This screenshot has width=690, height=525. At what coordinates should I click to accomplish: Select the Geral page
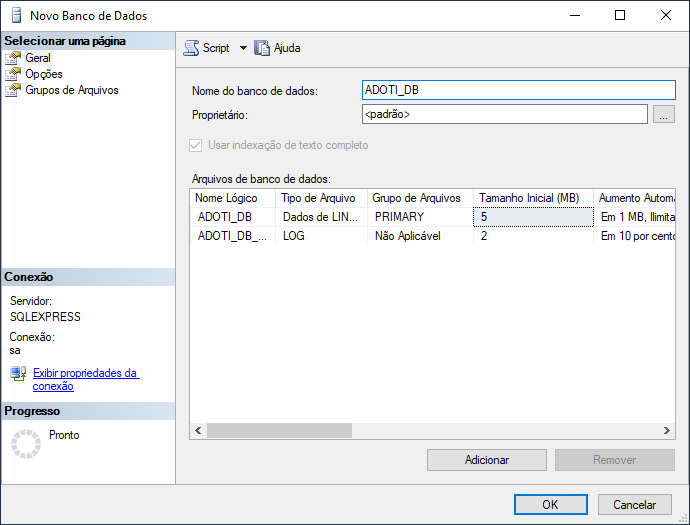pyautogui.click(x=38, y=58)
